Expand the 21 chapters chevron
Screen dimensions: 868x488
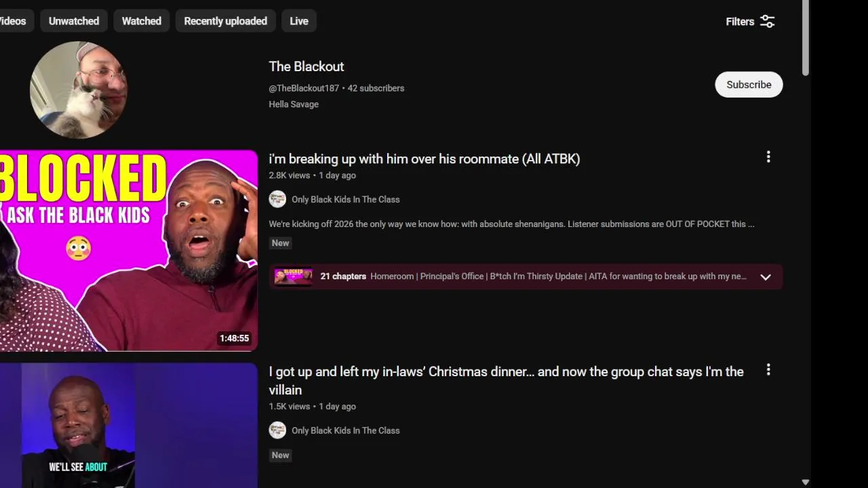(766, 277)
